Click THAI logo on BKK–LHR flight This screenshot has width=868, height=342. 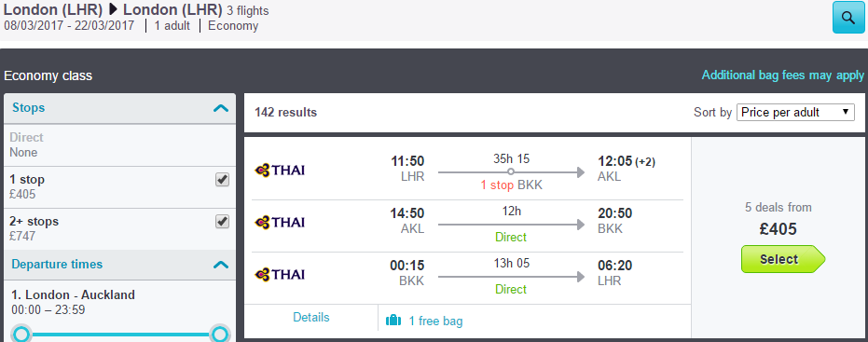pos(280,275)
